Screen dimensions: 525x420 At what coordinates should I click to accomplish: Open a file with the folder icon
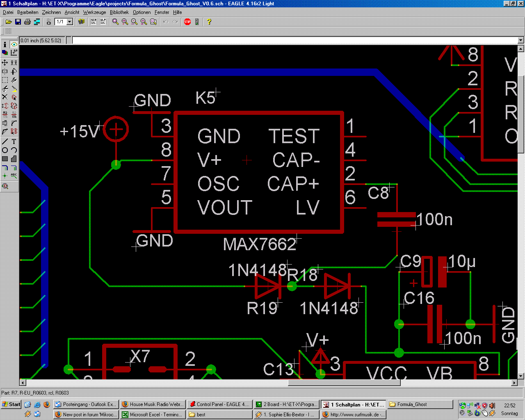coord(8,22)
